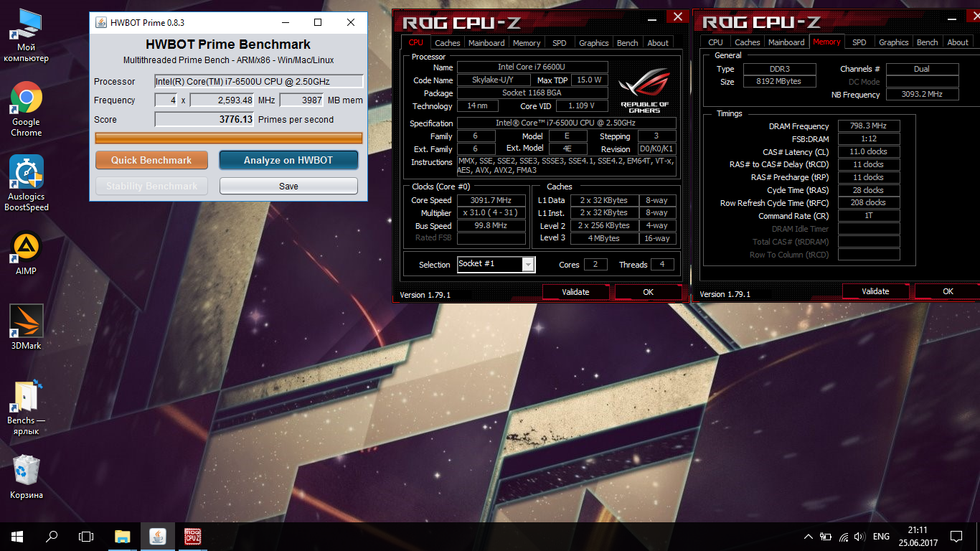Open About tab in left CPU-Z window
The image size is (980, 551).
point(659,43)
